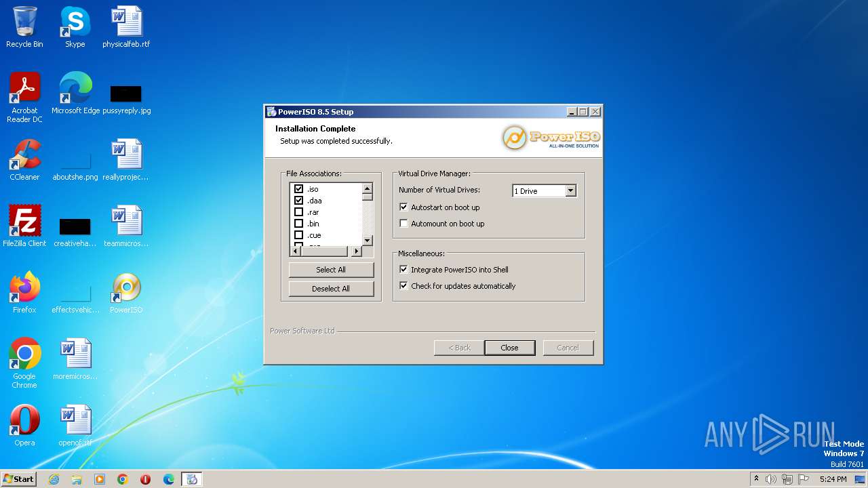Screen dimensions: 868x488
Task: Open the FileZilla Client shortcut
Action: [x=24, y=226]
